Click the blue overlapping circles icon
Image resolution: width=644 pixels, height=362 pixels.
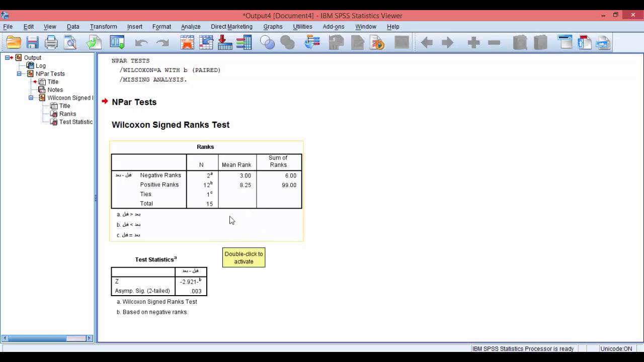pyautogui.click(x=268, y=43)
